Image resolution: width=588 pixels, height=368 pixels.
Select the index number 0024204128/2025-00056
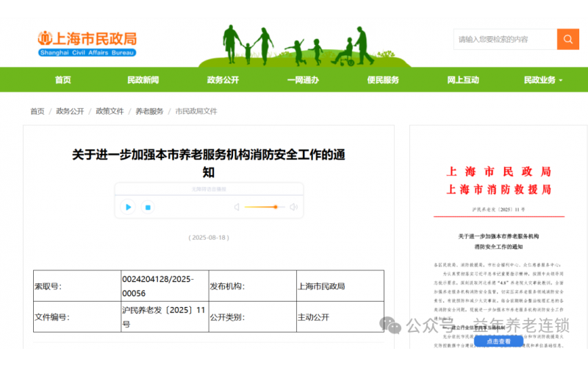pyautogui.click(x=158, y=286)
